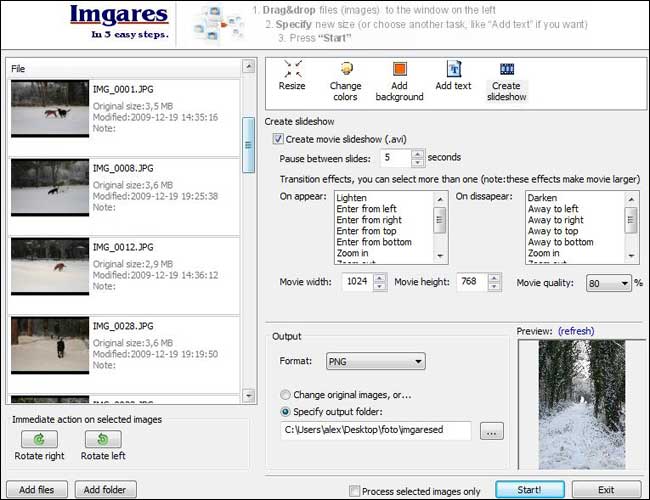Select Away to bottom effect
The height and width of the screenshot is (500, 650).
coord(560,242)
